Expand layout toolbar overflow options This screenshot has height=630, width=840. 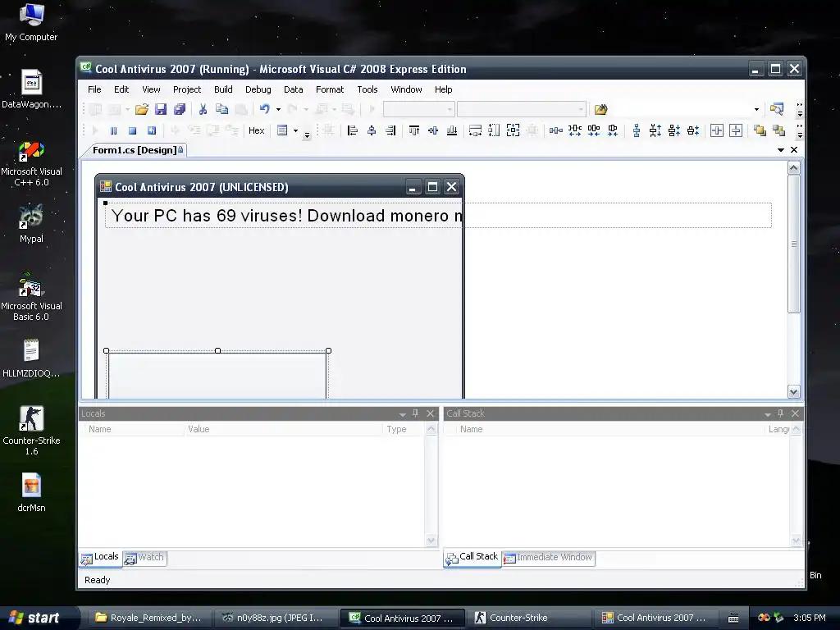point(799,130)
